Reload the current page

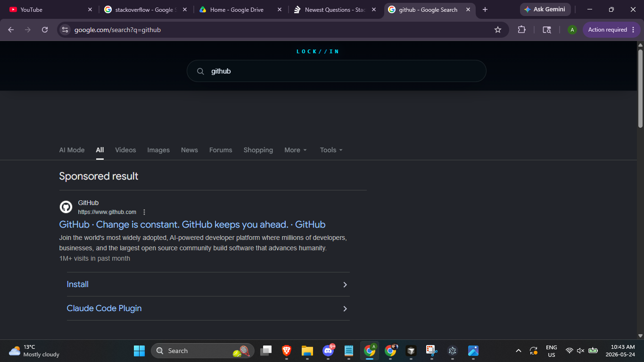pyautogui.click(x=45, y=30)
